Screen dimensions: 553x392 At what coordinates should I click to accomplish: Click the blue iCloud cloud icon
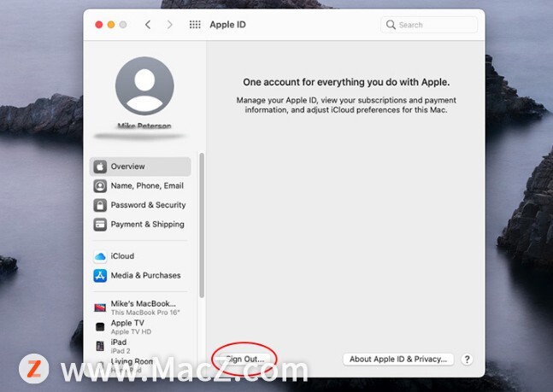100,256
